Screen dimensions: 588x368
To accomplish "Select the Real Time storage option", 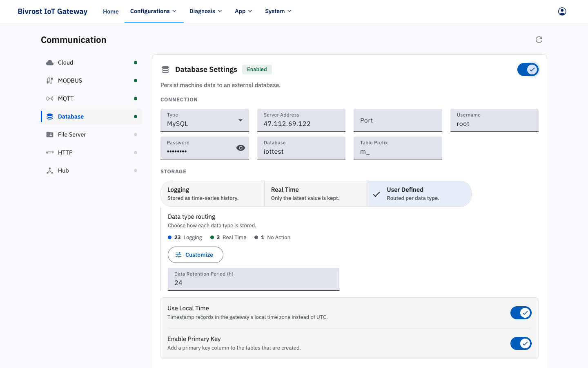I will pos(316,194).
